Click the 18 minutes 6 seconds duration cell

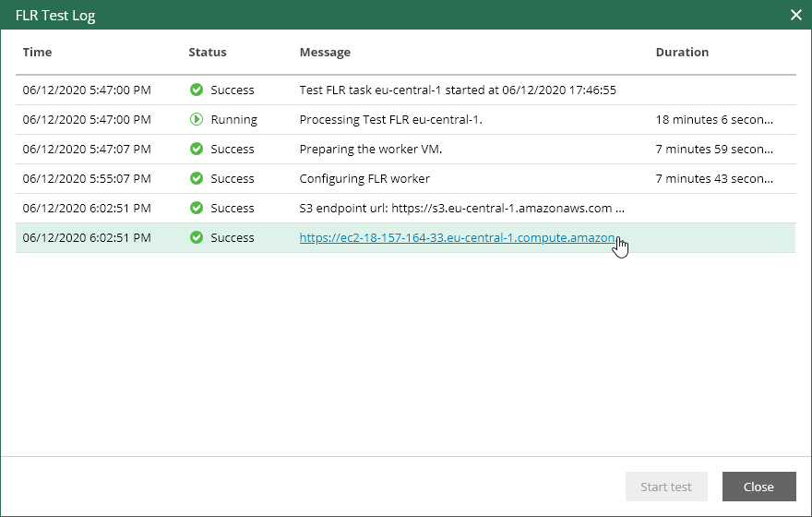coord(714,119)
